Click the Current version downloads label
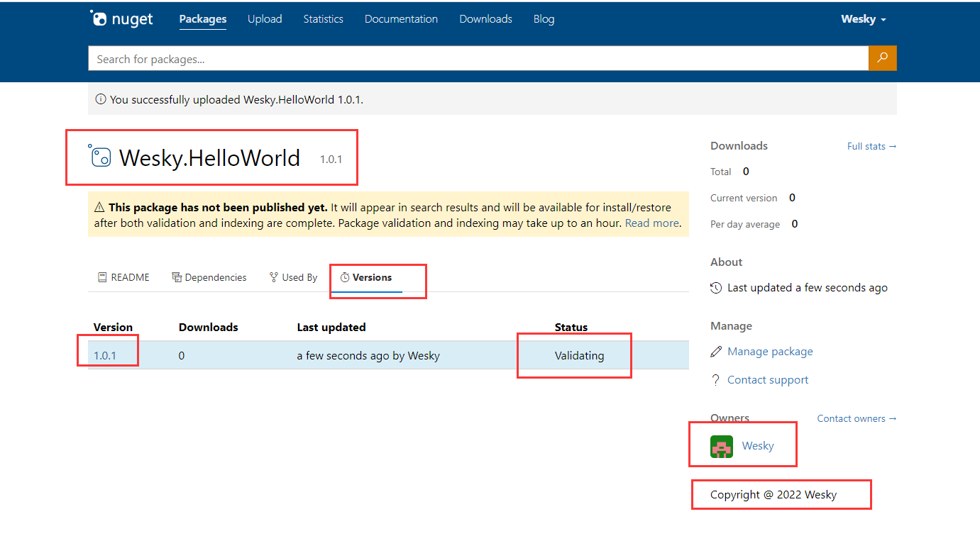This screenshot has height=536, width=980. [x=744, y=198]
